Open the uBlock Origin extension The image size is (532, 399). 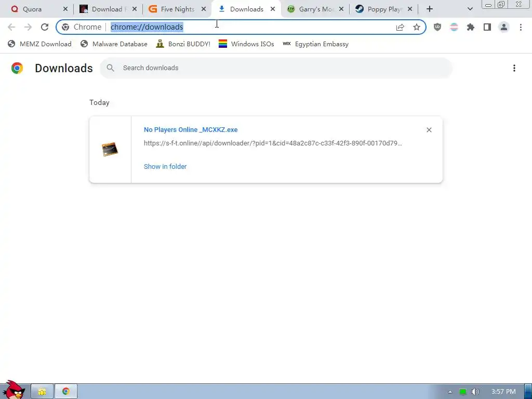point(437,27)
